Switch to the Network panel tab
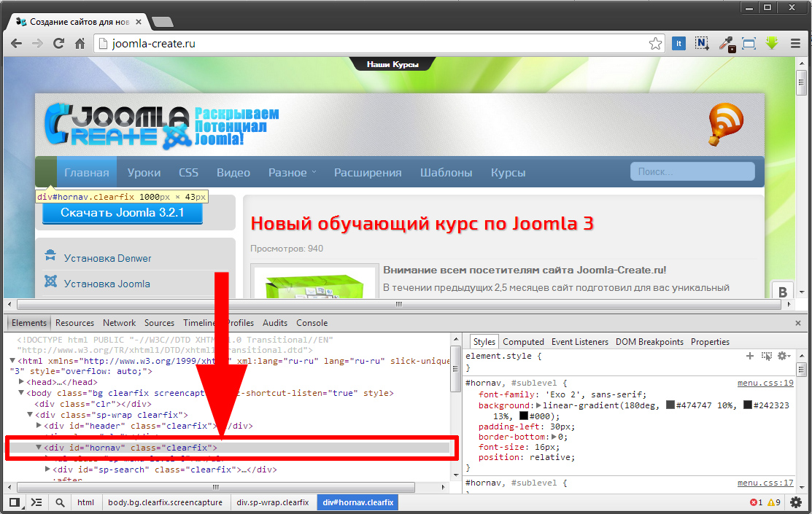Image resolution: width=812 pixels, height=514 pixels. coord(119,323)
